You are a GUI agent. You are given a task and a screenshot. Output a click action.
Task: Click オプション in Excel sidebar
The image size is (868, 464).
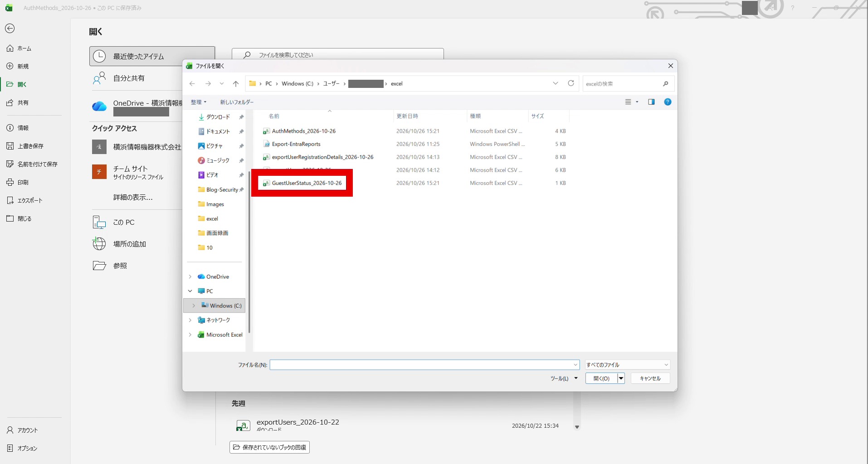pos(23,448)
